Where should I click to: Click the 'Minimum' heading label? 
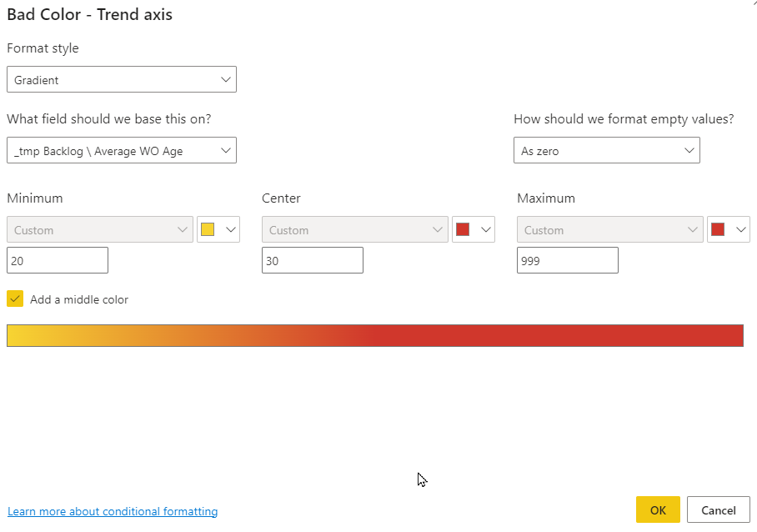click(x=35, y=198)
